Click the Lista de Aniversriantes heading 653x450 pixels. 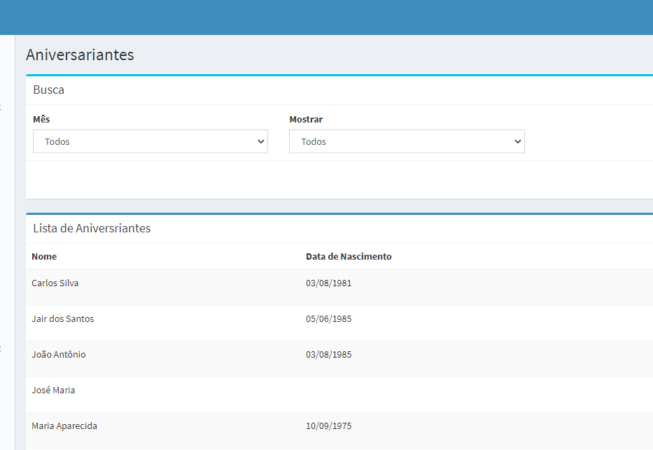point(92,228)
